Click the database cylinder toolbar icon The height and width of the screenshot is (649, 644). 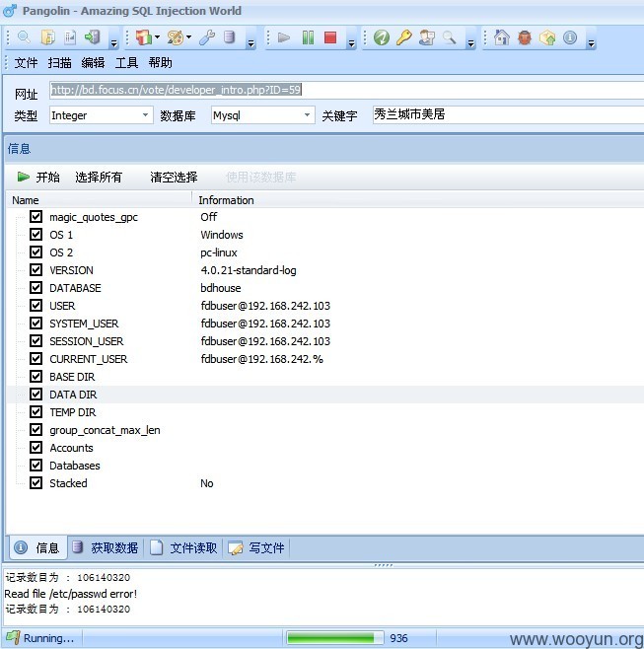pyautogui.click(x=229, y=37)
